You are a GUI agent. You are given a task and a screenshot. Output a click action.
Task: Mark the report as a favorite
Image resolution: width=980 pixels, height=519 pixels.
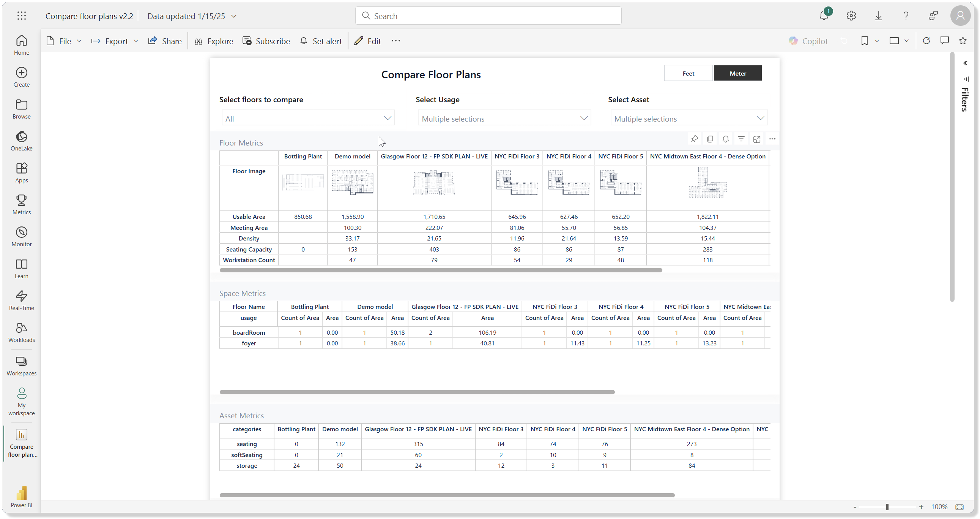point(963,41)
